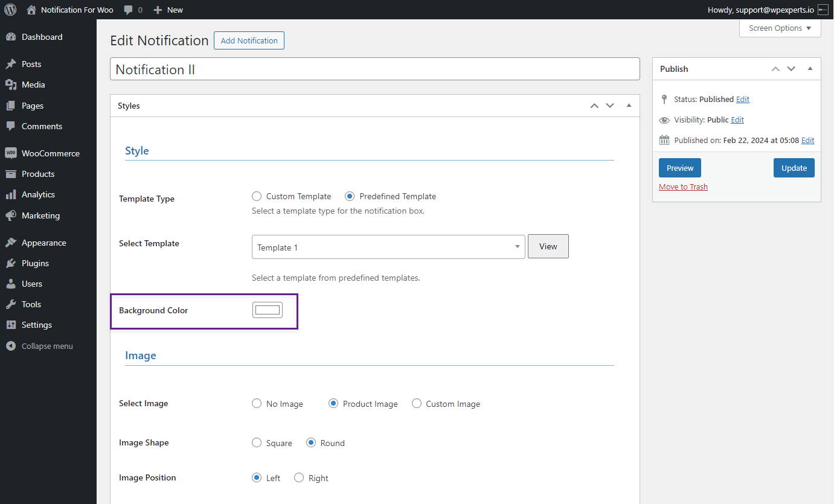Click the Comments sidebar icon

coord(11,126)
